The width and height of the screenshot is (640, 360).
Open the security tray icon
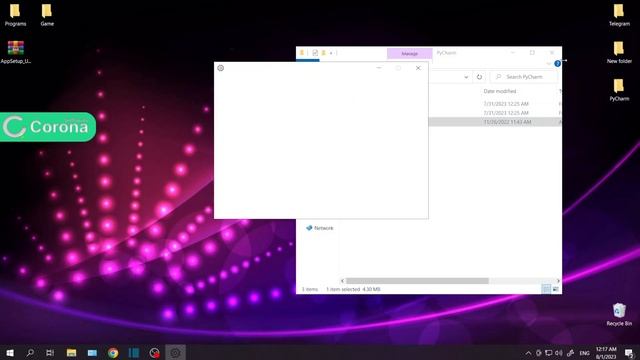(538, 353)
